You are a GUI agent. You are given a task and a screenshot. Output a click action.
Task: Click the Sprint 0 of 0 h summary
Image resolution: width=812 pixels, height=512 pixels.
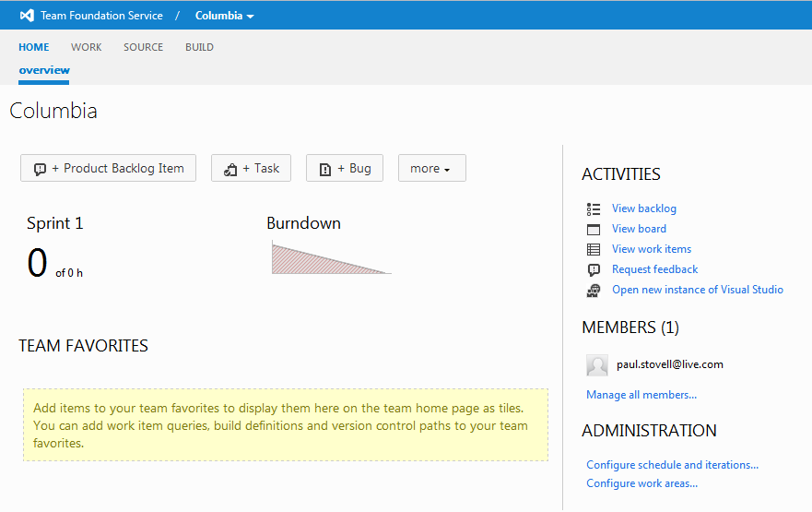pyautogui.click(x=55, y=263)
